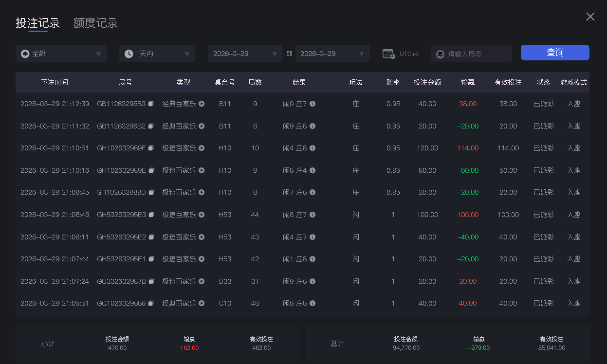Click the spade icon in the 全部 filter
Image resolution: width=607 pixels, height=364 pixels.
tap(25, 53)
